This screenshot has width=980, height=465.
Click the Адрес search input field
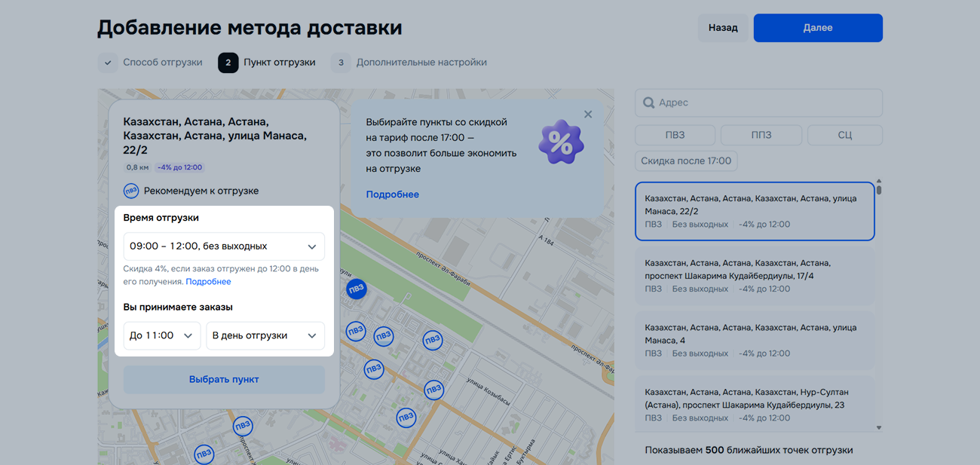(x=765, y=102)
